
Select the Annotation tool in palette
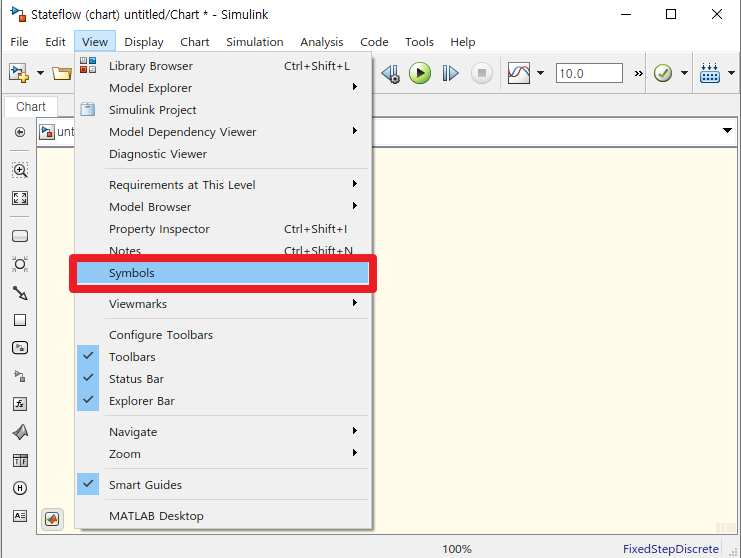[20, 515]
